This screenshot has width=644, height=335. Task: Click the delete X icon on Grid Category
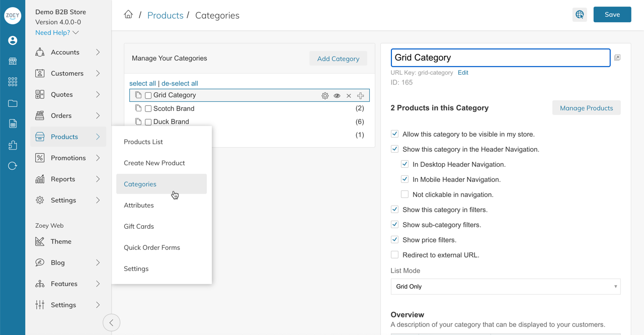[x=349, y=96]
